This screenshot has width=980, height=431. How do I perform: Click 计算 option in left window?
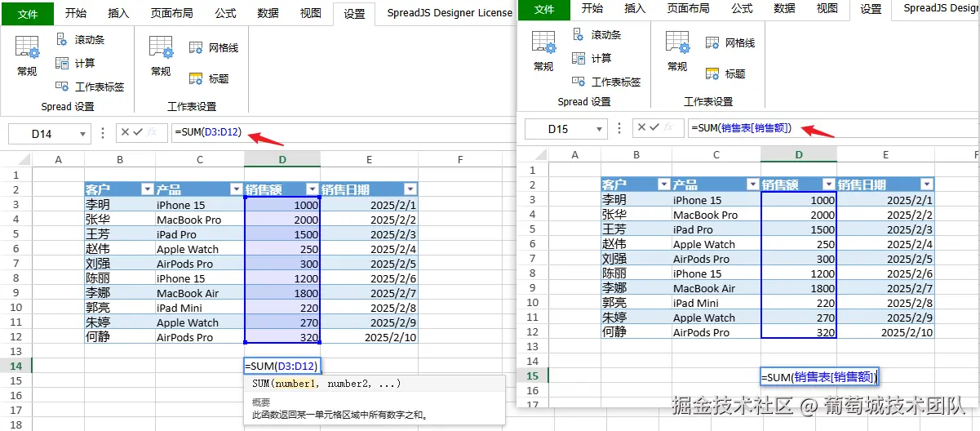(x=75, y=63)
